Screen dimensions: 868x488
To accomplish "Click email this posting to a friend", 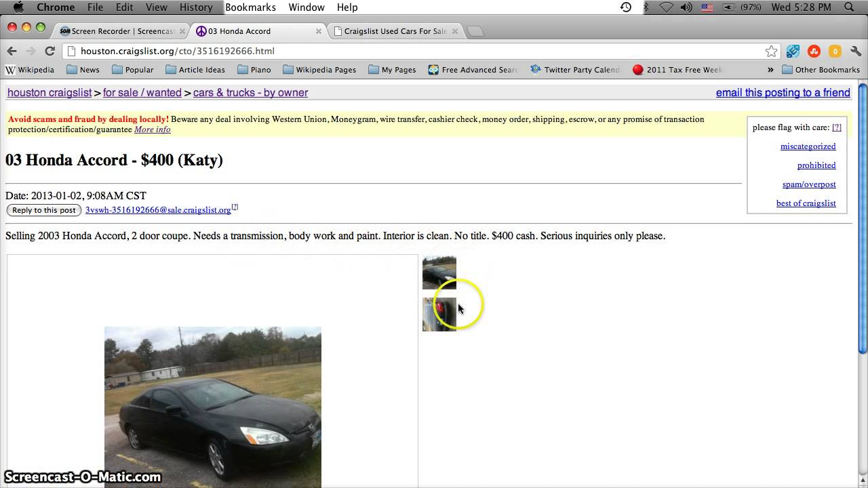I will pos(783,93).
